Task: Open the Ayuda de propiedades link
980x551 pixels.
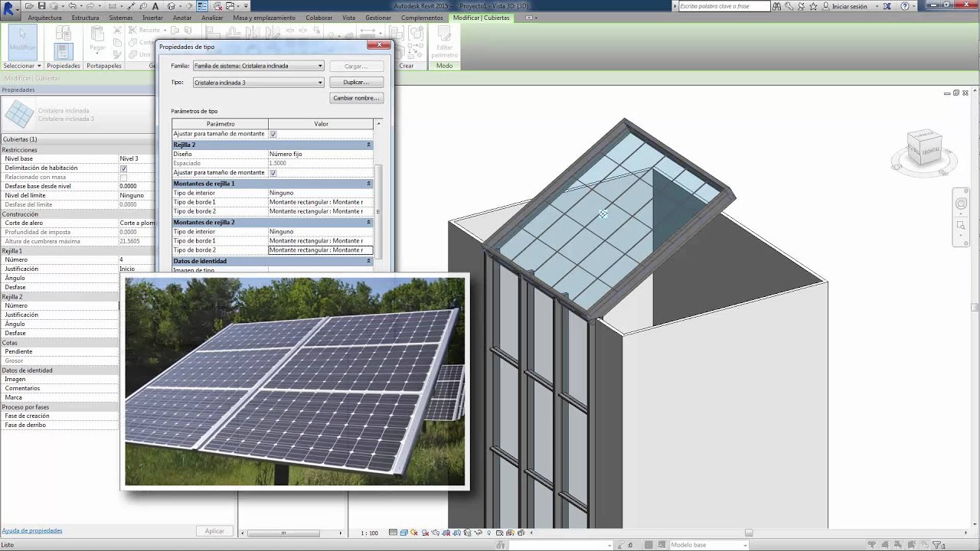Action: [32, 530]
